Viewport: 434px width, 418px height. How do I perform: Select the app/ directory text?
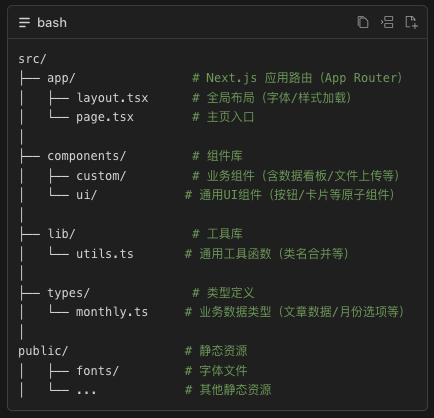pyautogui.click(x=61, y=78)
